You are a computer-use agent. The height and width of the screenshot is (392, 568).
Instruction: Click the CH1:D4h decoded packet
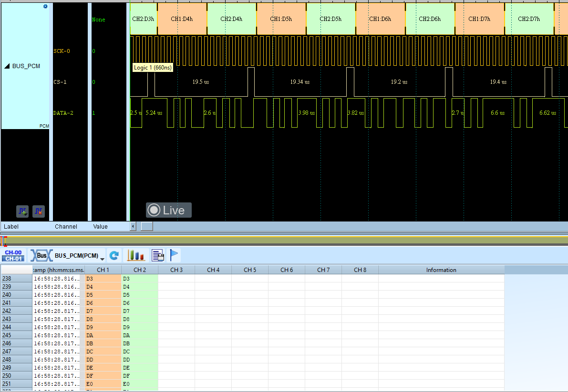(182, 19)
